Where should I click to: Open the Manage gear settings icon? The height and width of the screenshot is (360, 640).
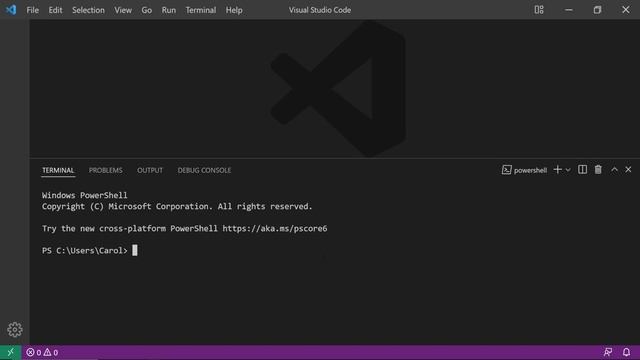pyautogui.click(x=15, y=330)
